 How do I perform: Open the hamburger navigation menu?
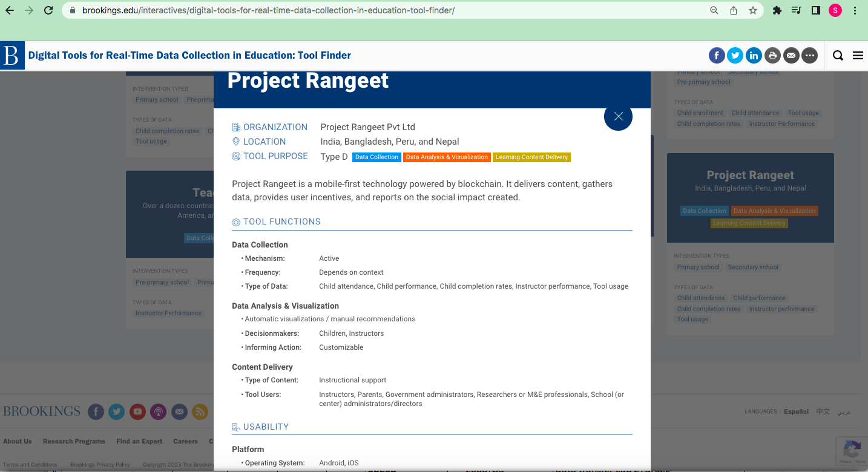pos(858,56)
